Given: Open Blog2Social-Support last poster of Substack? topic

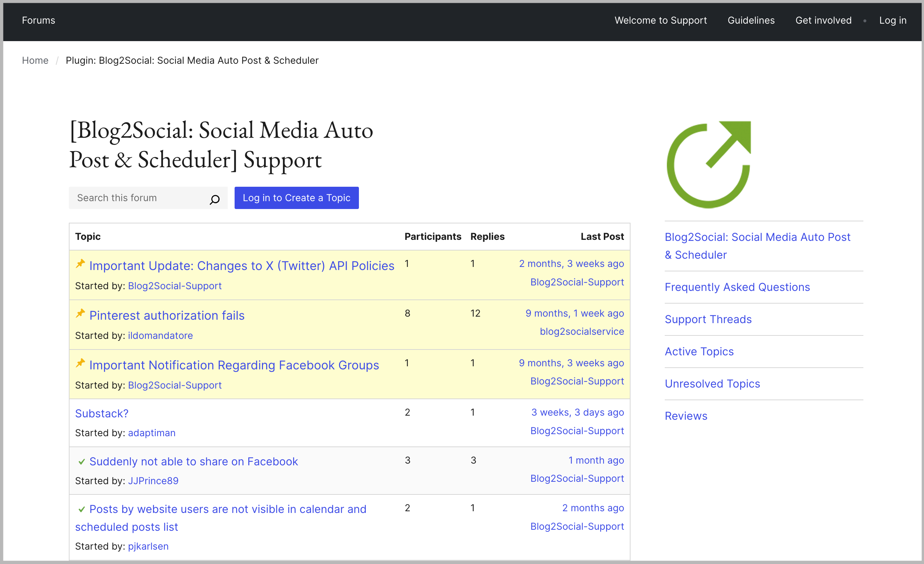Looking at the screenshot, I should coord(577,431).
